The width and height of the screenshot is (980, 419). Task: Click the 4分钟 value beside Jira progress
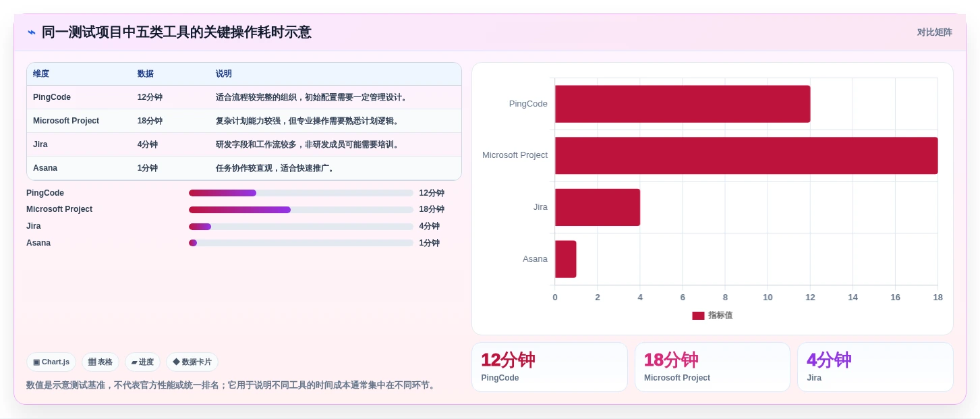(x=430, y=226)
